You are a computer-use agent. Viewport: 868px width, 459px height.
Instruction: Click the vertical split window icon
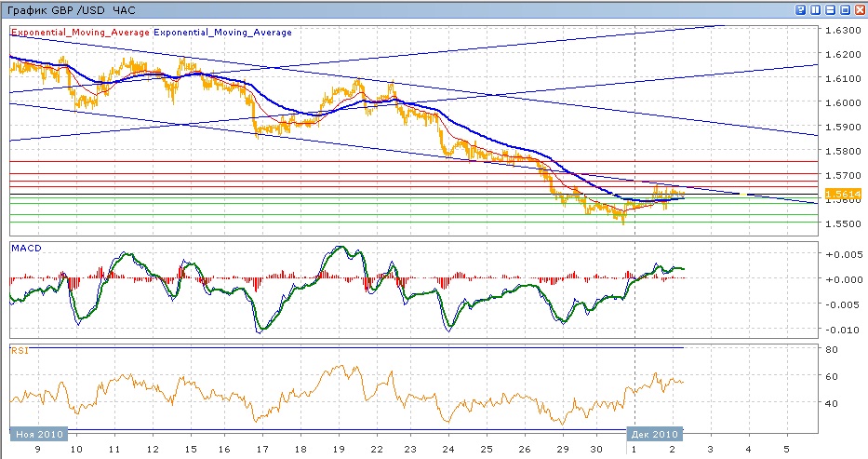815,10
